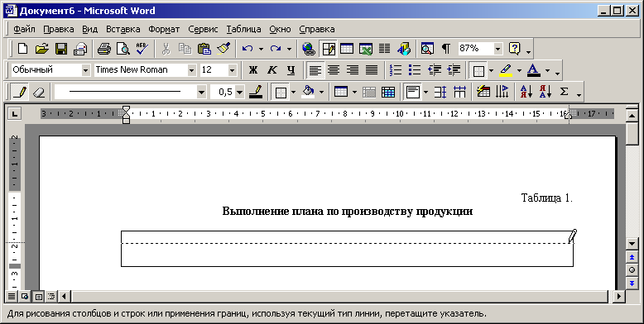Set align left paragraph button
The height and width of the screenshot is (324, 644).
pos(315,70)
